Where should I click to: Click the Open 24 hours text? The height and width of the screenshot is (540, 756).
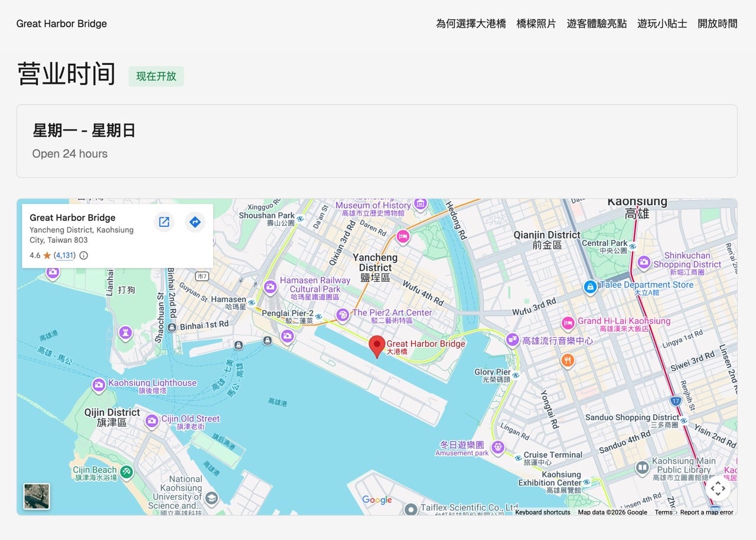pyautogui.click(x=70, y=154)
